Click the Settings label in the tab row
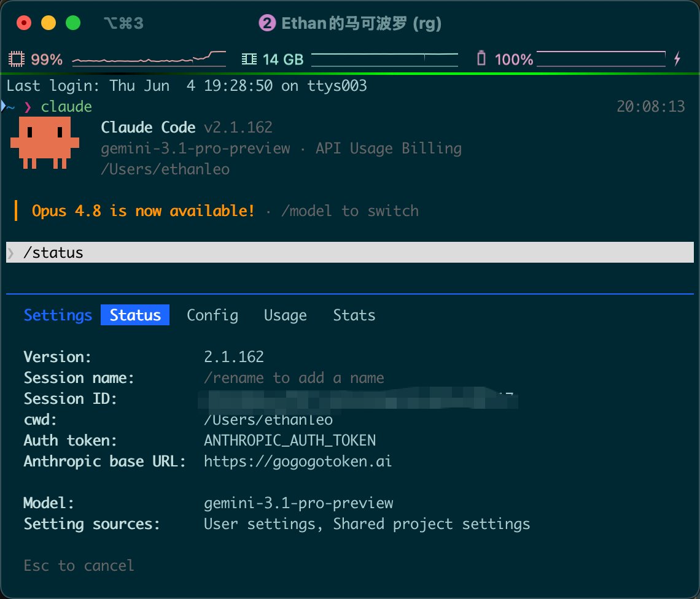Screen dimensions: 700x599 coord(58,315)
